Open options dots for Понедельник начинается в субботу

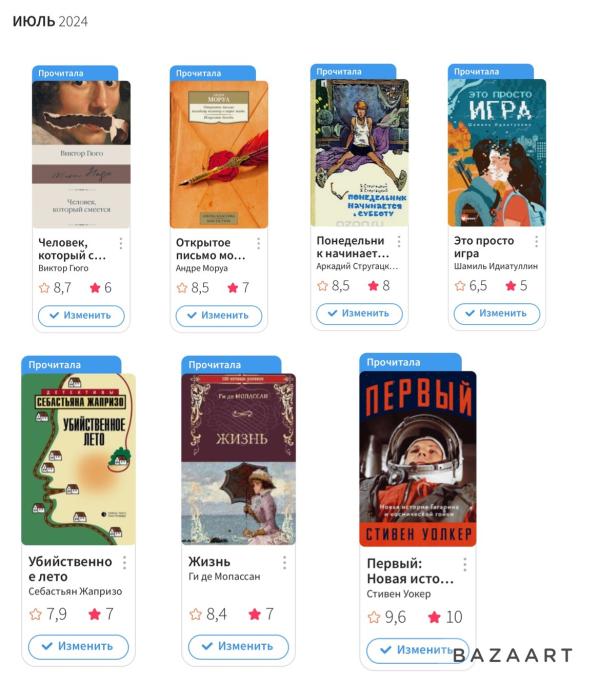tap(399, 241)
